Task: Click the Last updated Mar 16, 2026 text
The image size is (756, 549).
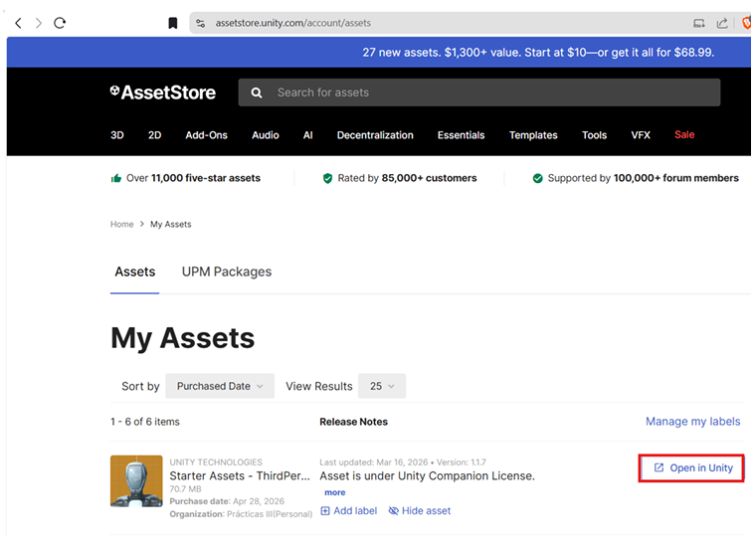Action: [x=374, y=462]
